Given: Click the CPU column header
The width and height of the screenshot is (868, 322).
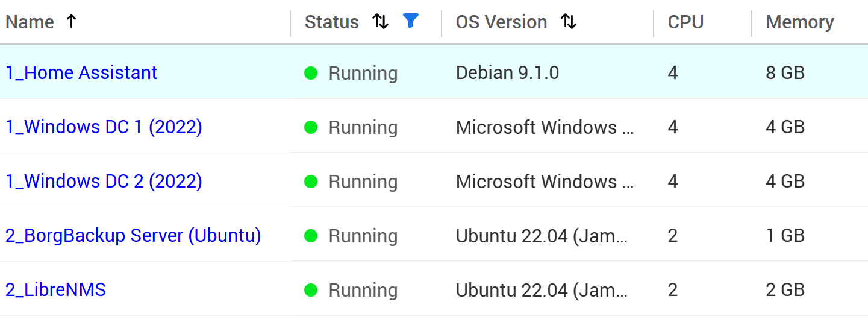Looking at the screenshot, I should click(x=685, y=22).
